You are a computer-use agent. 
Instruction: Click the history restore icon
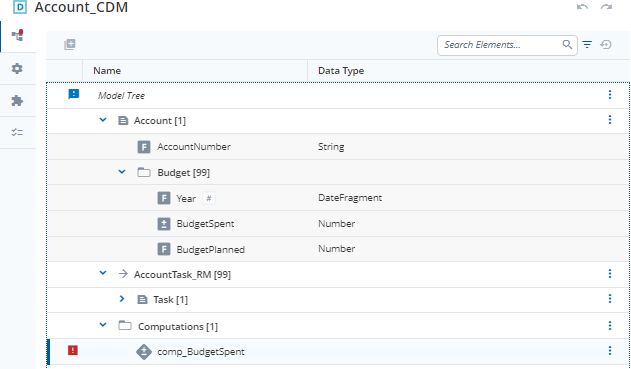(606, 45)
